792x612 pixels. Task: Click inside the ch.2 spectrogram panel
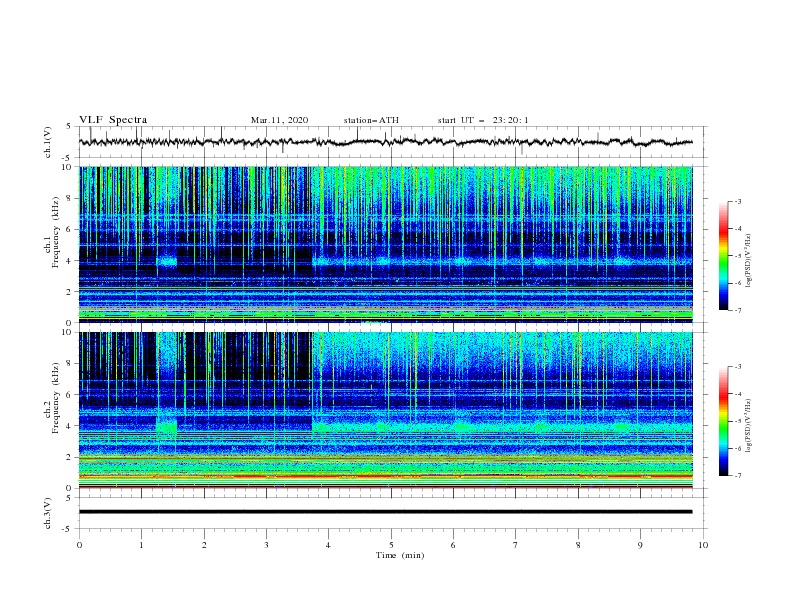385,410
